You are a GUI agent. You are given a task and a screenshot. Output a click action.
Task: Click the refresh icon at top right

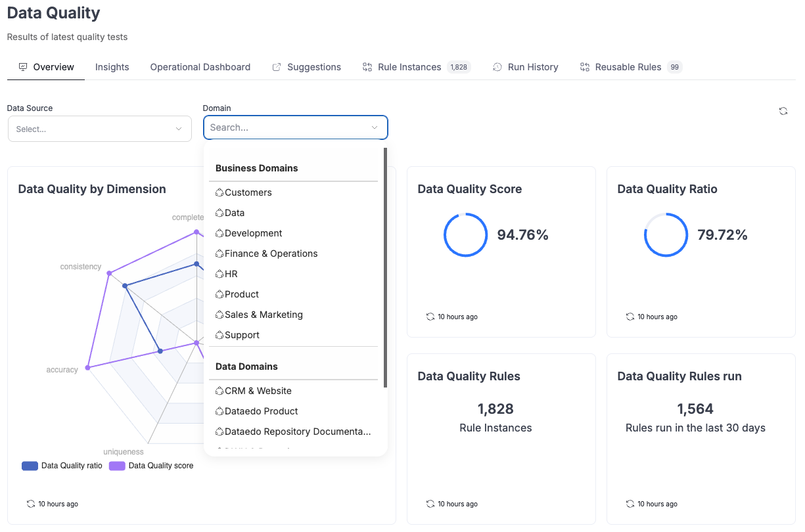783,111
